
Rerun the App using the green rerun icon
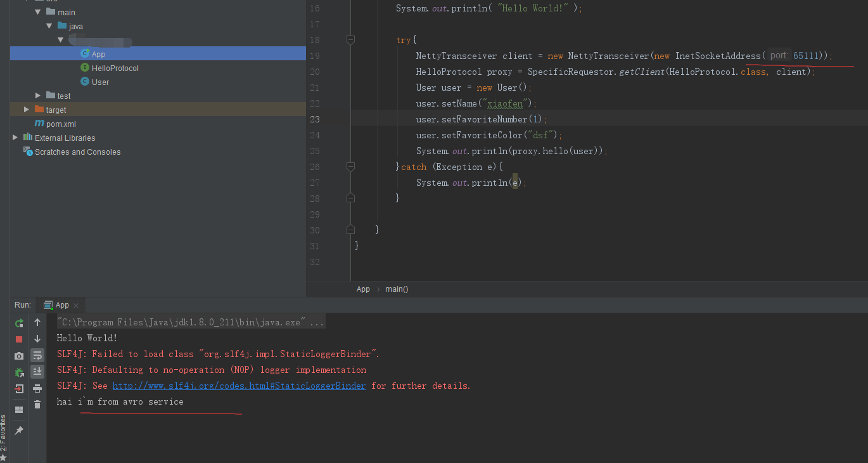coord(19,323)
